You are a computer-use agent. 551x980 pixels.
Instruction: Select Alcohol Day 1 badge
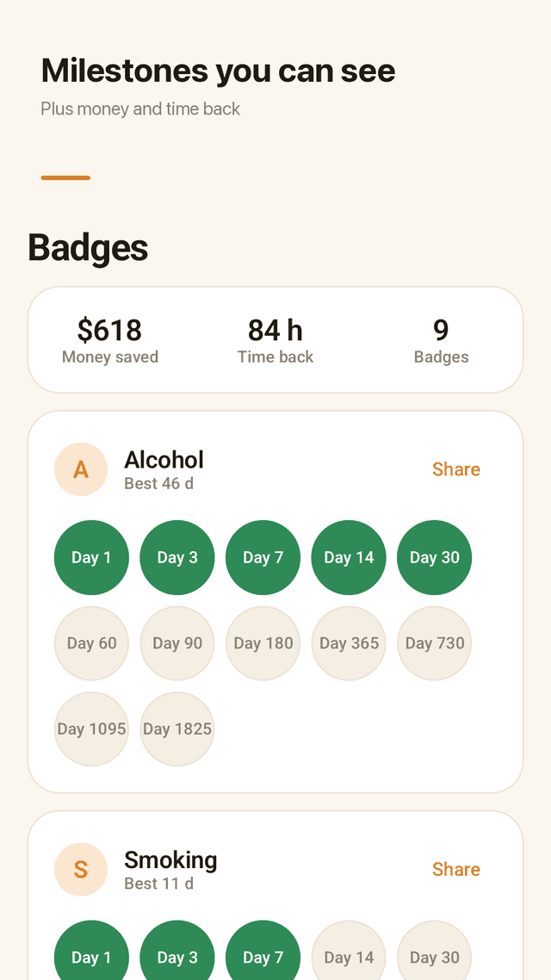point(91,557)
